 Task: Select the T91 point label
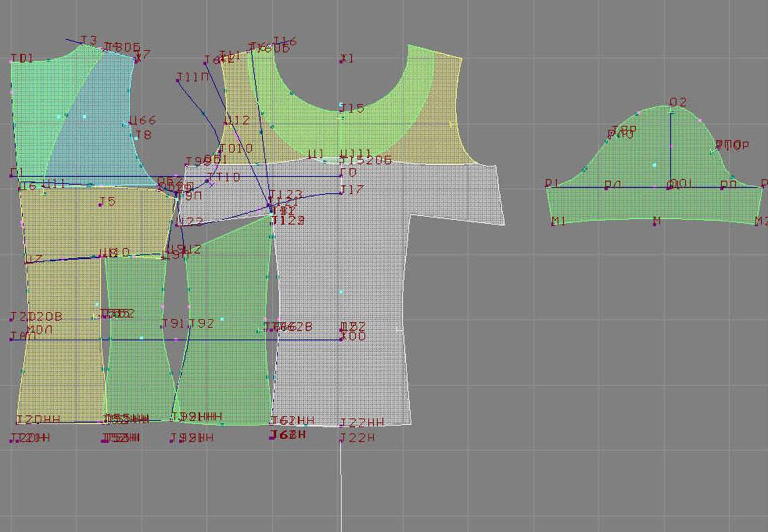174,323
